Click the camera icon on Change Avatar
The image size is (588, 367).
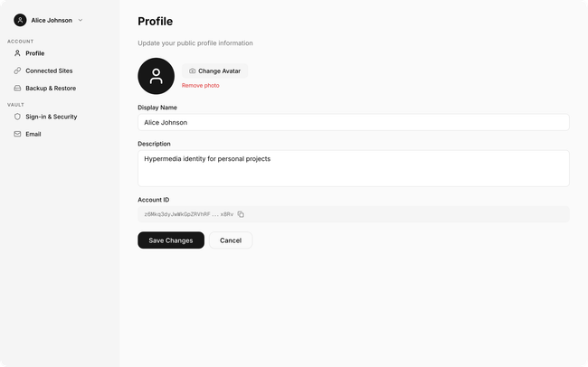[x=192, y=71]
